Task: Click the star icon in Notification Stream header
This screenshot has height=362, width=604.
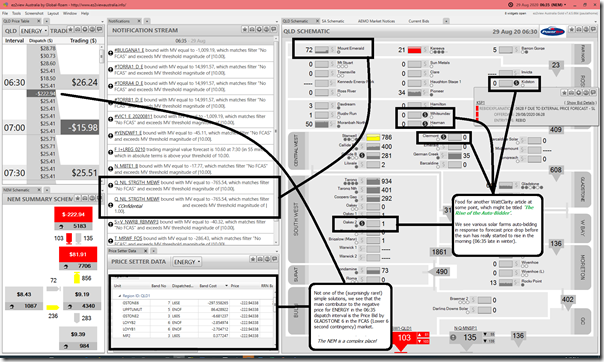Action: 245,30
